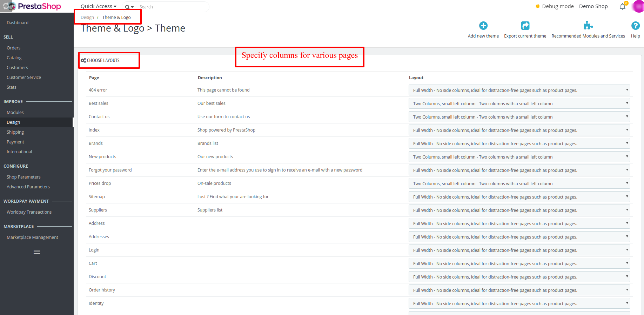Open layout dropdown for Forgot your password
Image resolution: width=644 pixels, height=315 pixels.
[x=519, y=170]
